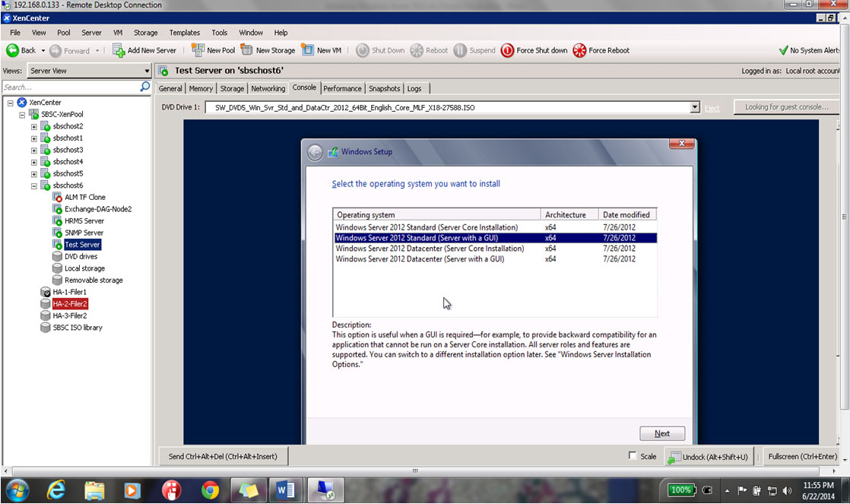Click into the Search text box
The height and width of the screenshot is (504, 850).
pyautogui.click(x=71, y=87)
